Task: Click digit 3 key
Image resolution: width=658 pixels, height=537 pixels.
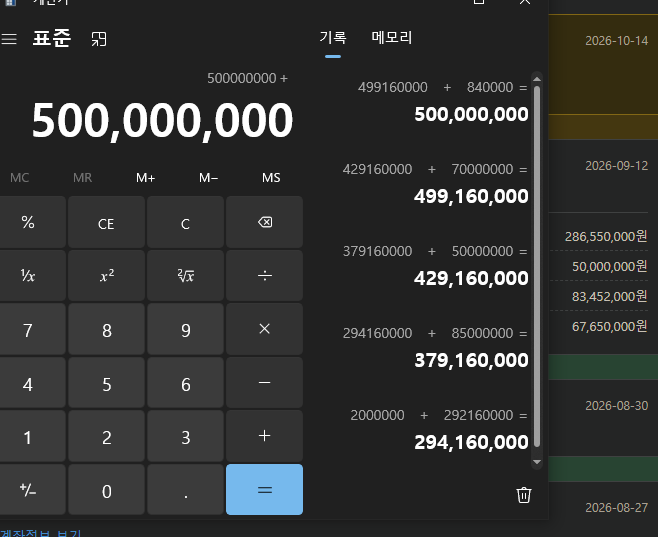Action: (x=185, y=436)
